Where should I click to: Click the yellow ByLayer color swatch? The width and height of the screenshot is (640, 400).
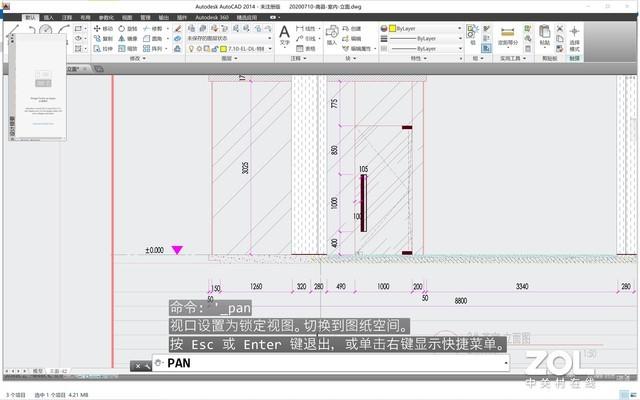coord(393,28)
